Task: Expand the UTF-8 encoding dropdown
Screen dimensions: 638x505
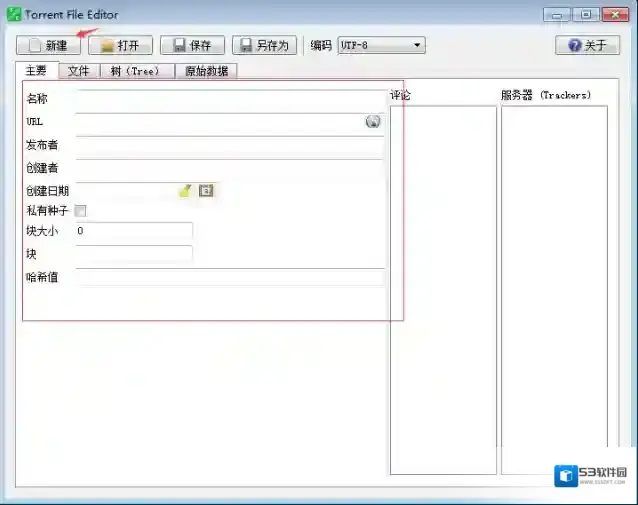Action: click(417, 46)
